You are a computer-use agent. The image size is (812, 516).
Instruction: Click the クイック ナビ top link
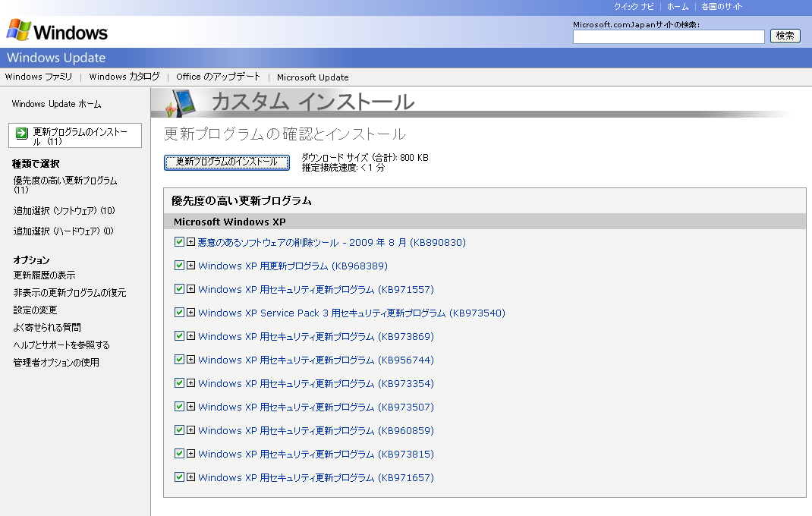634,7
